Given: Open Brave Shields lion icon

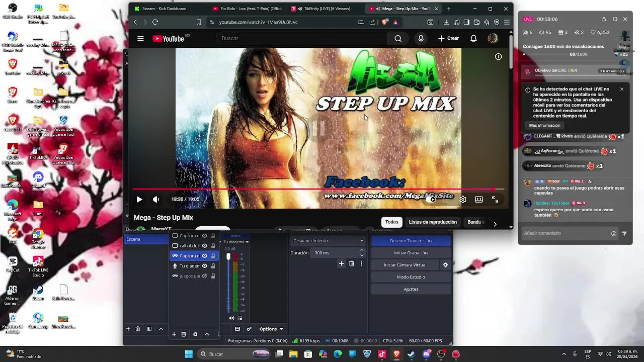Looking at the screenshot, I should click(385, 22).
